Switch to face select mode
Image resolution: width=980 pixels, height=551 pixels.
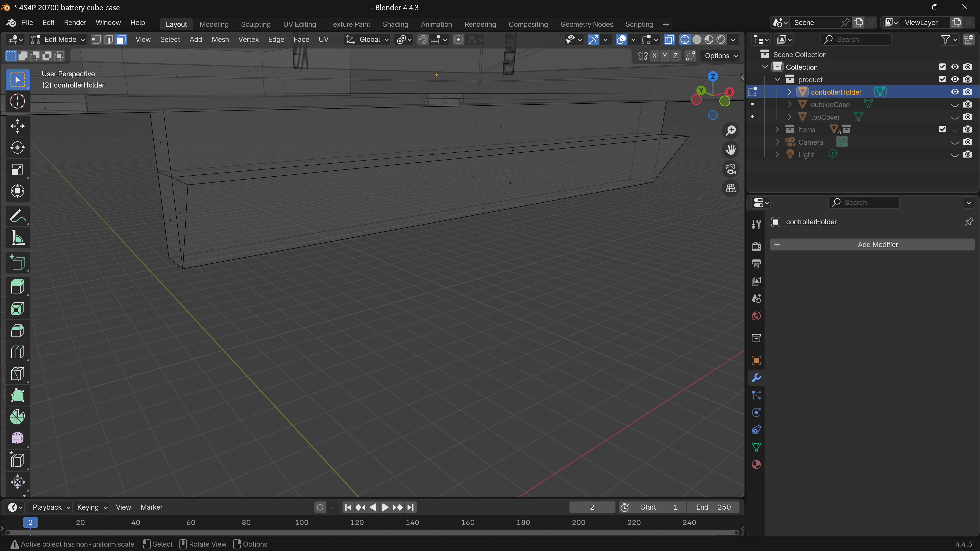pos(121,40)
